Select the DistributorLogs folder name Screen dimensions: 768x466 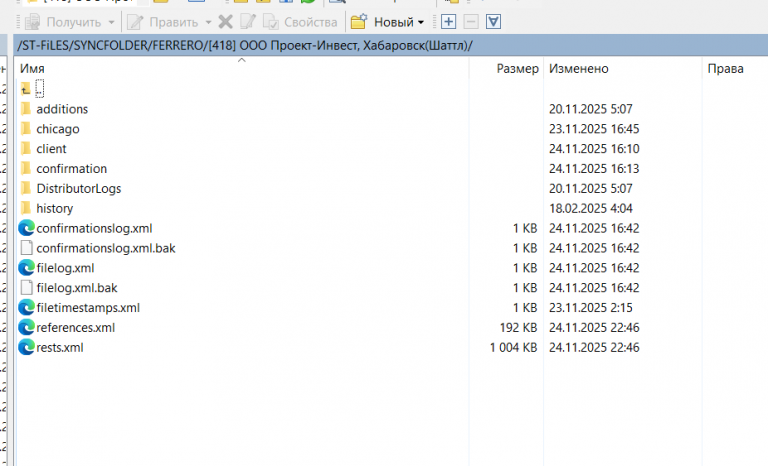point(78,189)
